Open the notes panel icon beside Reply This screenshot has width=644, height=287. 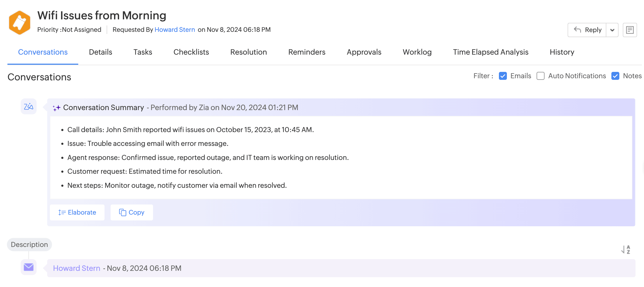point(630,30)
